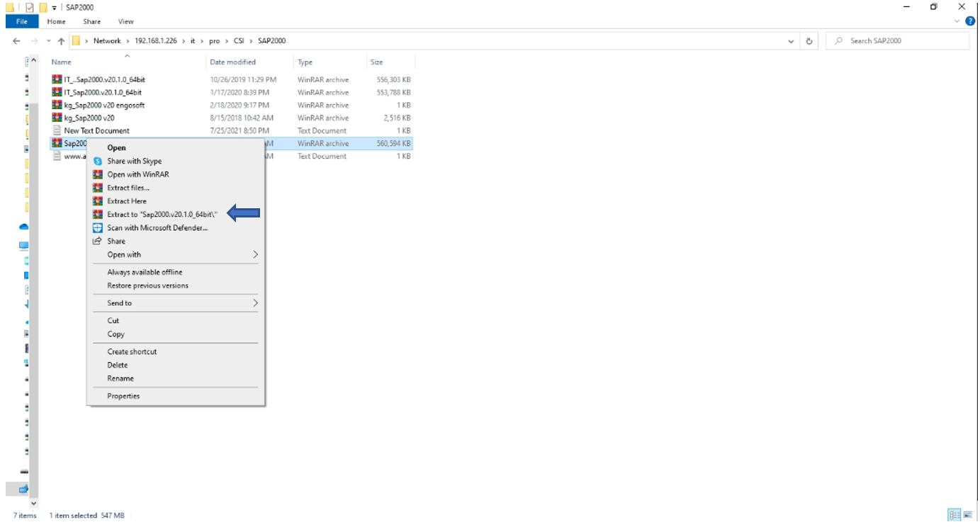Go up one folder level
Screen dimensions: 980x527
61,40
